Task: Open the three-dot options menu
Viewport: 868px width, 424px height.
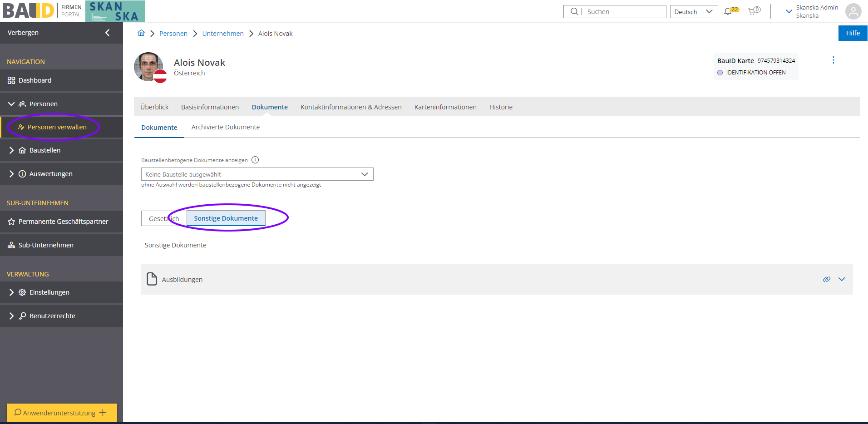Action: [x=833, y=60]
